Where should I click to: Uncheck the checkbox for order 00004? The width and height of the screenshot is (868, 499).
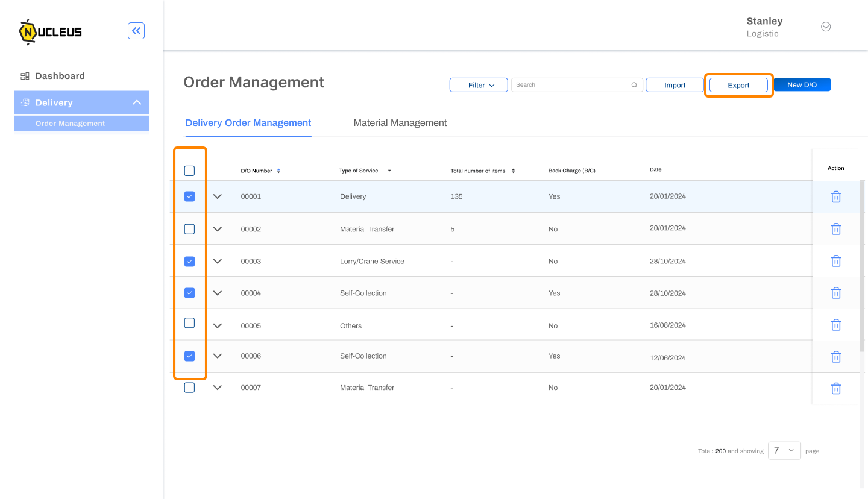pos(189,293)
